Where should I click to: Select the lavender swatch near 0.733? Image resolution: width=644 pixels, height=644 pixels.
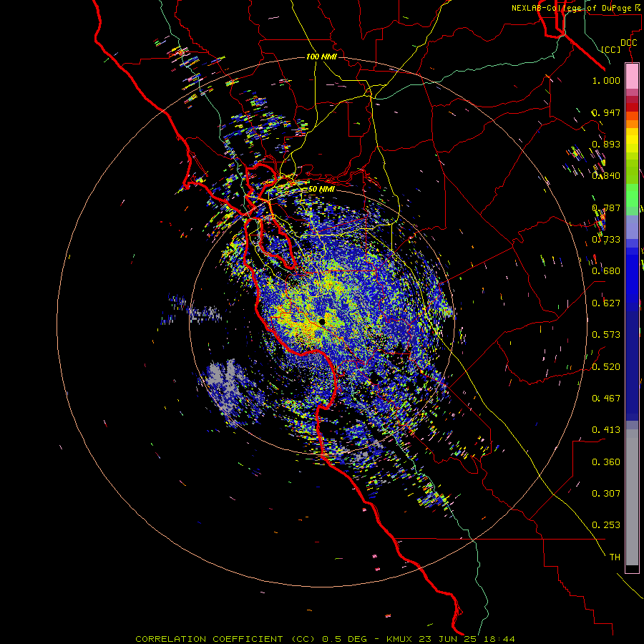(632, 227)
